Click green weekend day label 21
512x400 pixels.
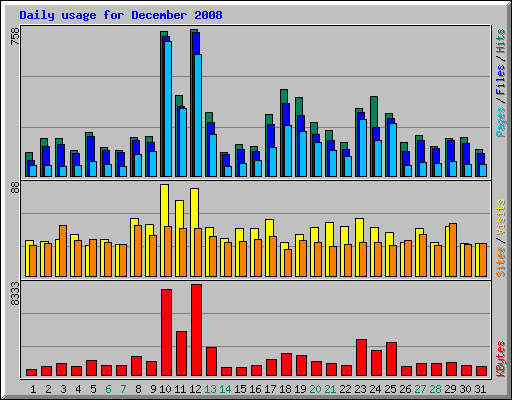[330, 389]
